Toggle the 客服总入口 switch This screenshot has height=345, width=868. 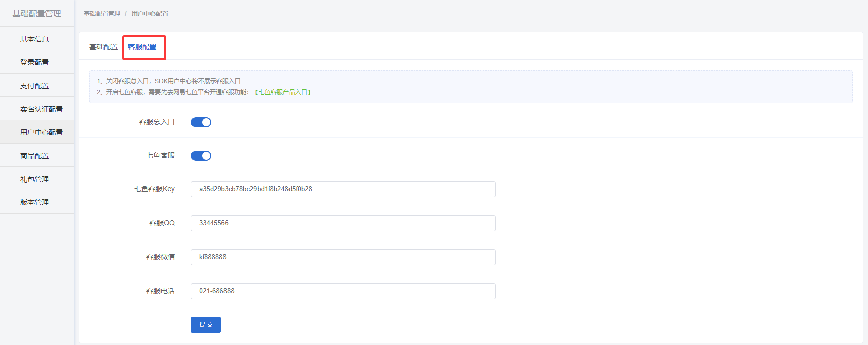point(201,122)
